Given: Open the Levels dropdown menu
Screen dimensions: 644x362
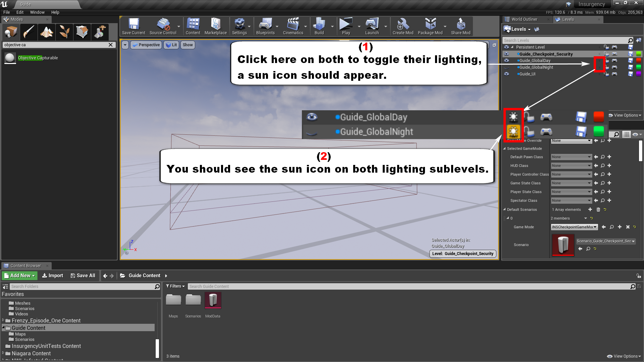Looking at the screenshot, I should pyautogui.click(x=517, y=29).
